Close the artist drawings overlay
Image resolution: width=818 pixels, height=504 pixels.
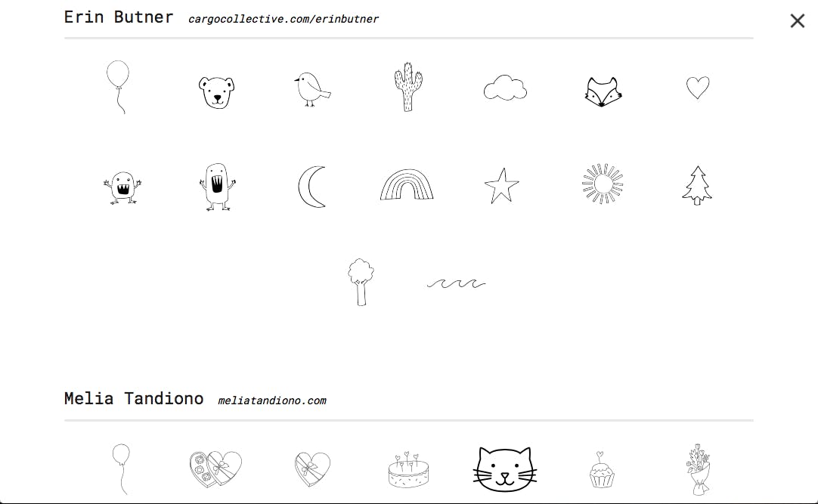click(x=797, y=21)
